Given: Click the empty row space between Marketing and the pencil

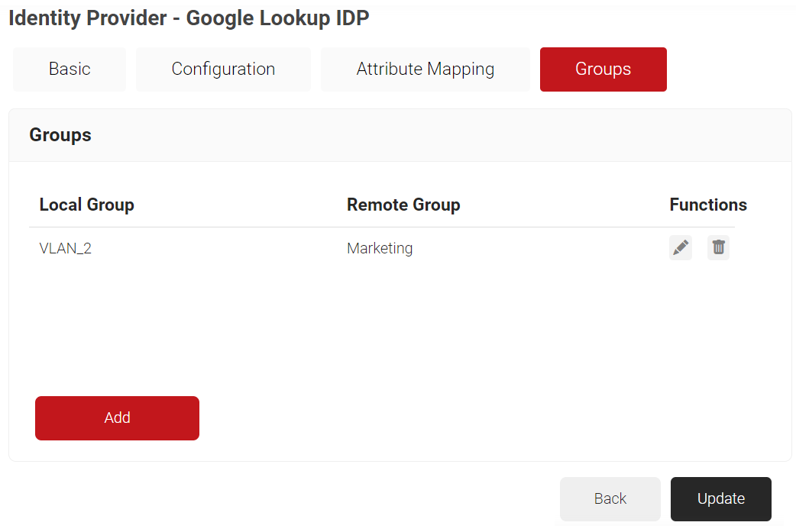Looking at the screenshot, I should coord(535,248).
